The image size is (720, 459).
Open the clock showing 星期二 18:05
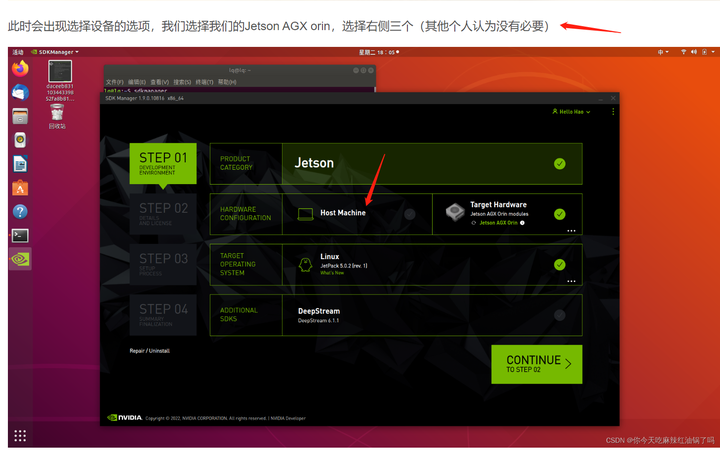click(x=378, y=52)
